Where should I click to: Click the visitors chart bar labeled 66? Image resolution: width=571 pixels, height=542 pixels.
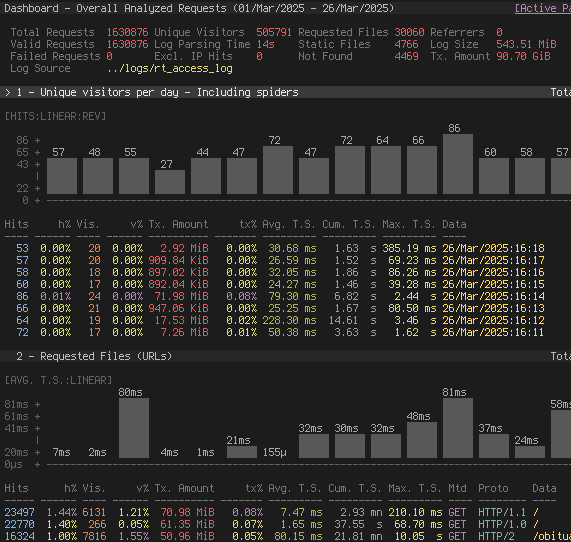[x=422, y=170]
